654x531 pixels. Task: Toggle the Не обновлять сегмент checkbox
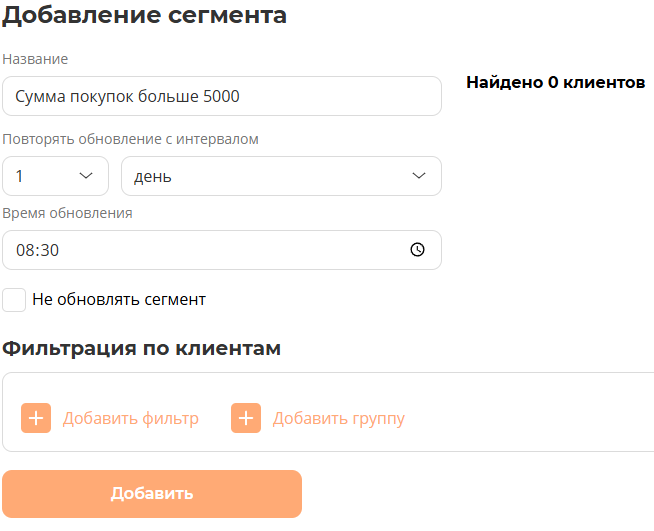tap(15, 299)
